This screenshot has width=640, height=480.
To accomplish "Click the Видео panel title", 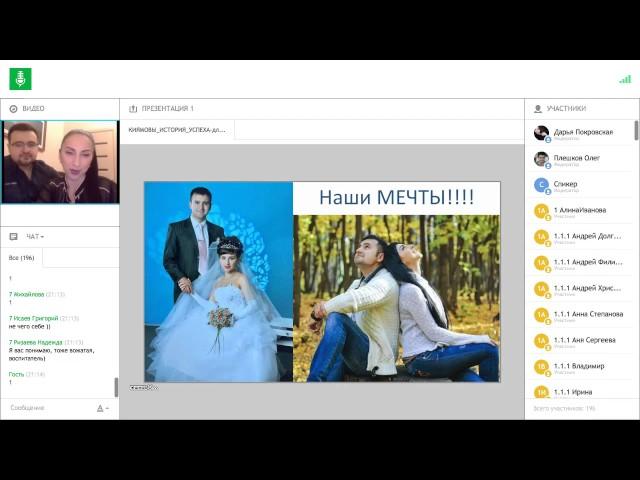I will point(33,109).
